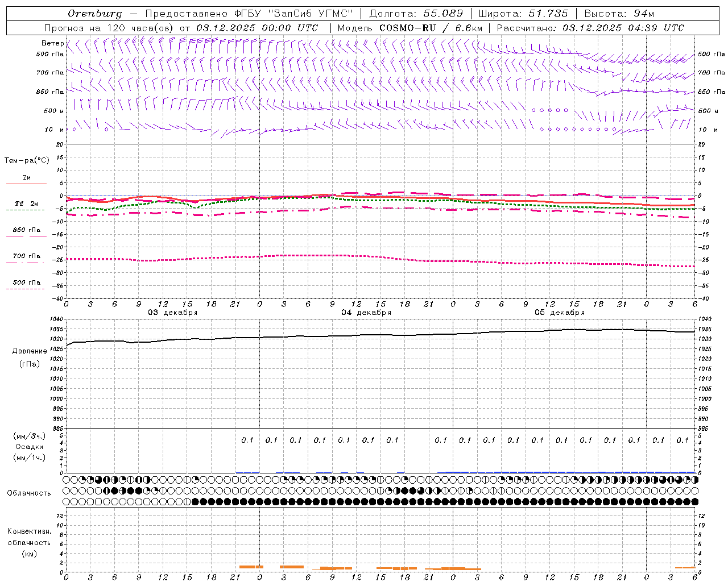Viewport: 728px width, 582px height.
Task: Click the "04 декабря" date label
Action: pos(366,313)
